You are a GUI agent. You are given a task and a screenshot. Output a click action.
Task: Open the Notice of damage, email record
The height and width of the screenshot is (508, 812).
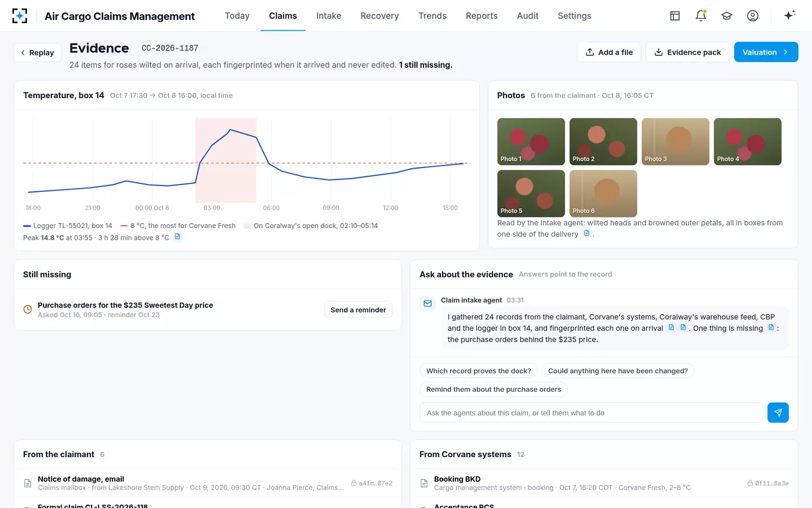[208, 483]
